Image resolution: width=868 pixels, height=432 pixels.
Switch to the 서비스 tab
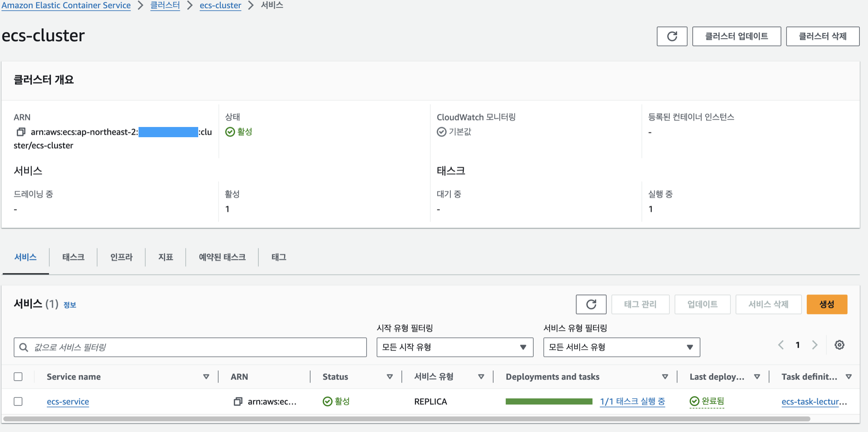[x=25, y=257]
